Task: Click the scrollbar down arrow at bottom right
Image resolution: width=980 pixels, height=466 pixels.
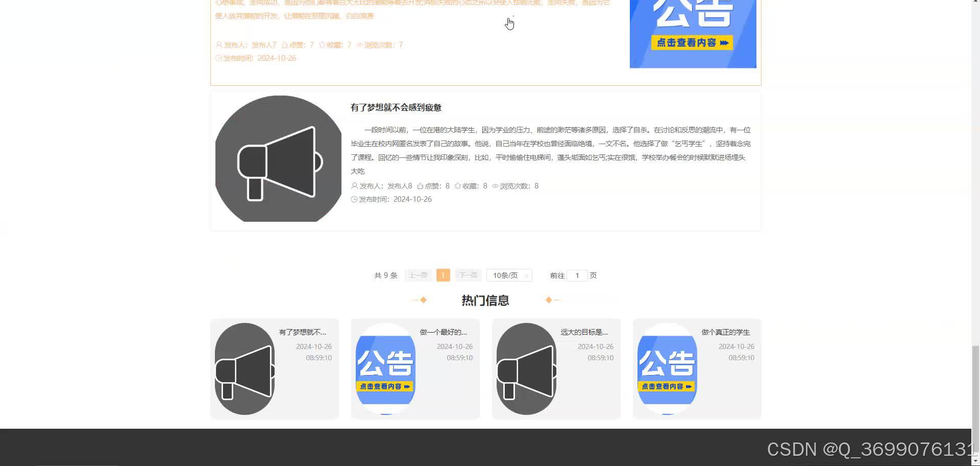Action: 975,461
